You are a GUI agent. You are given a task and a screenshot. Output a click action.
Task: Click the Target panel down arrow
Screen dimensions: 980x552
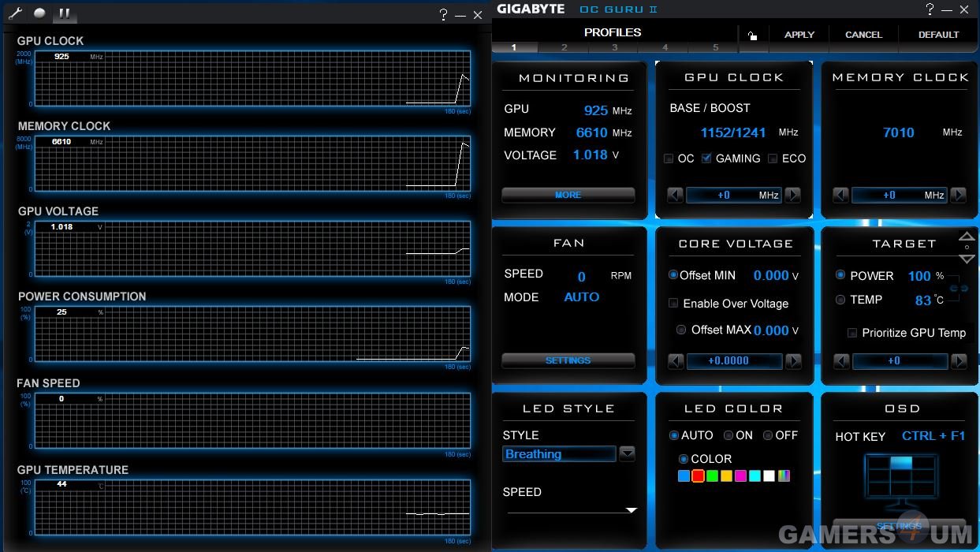[967, 259]
